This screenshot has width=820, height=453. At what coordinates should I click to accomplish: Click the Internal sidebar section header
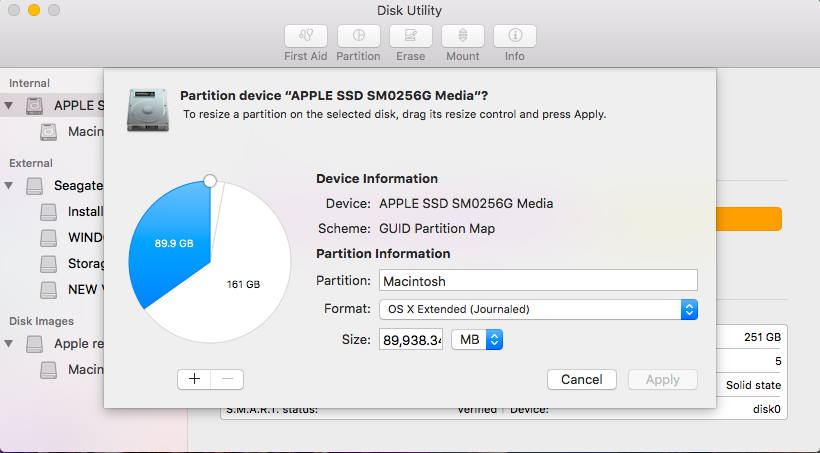[29, 83]
